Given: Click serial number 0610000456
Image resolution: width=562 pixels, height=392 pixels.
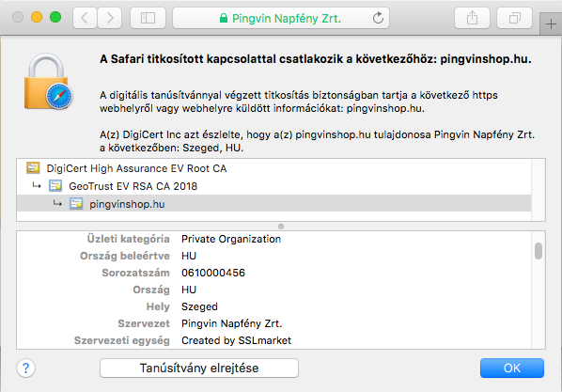Looking at the screenshot, I should click(213, 273).
